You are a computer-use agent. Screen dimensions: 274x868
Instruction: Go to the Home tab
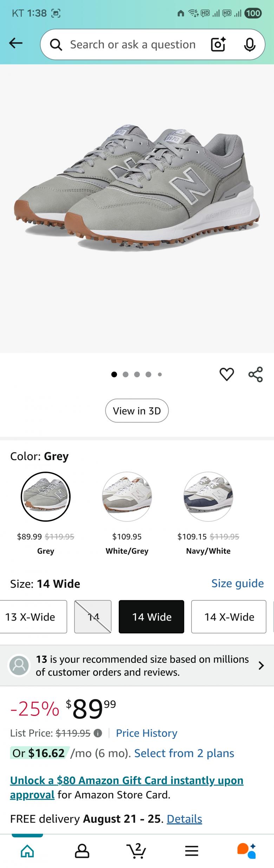pyautogui.click(x=27, y=851)
